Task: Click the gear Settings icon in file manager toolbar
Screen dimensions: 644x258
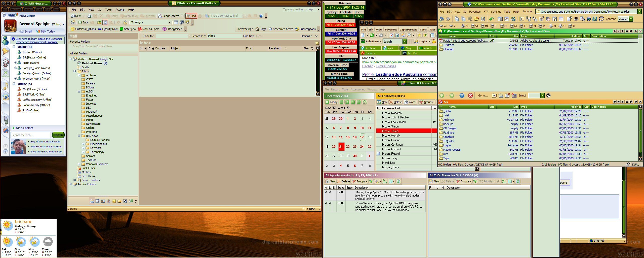Action: click(x=601, y=19)
